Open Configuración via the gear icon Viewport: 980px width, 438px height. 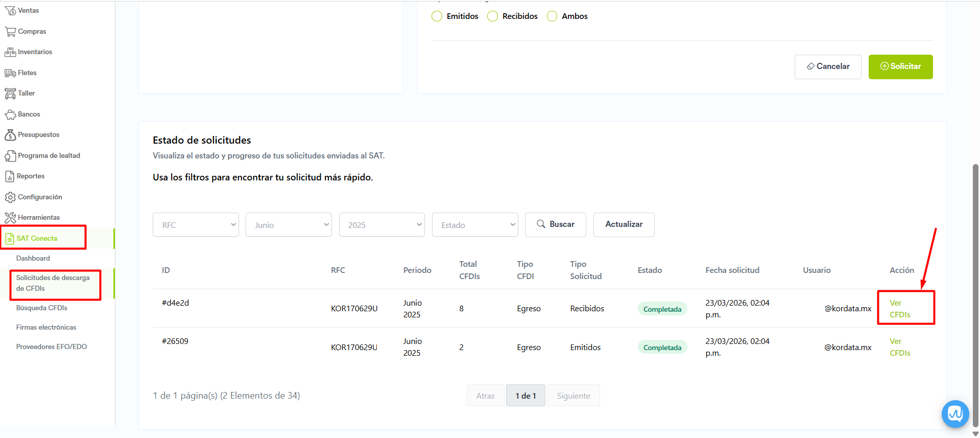(10, 197)
